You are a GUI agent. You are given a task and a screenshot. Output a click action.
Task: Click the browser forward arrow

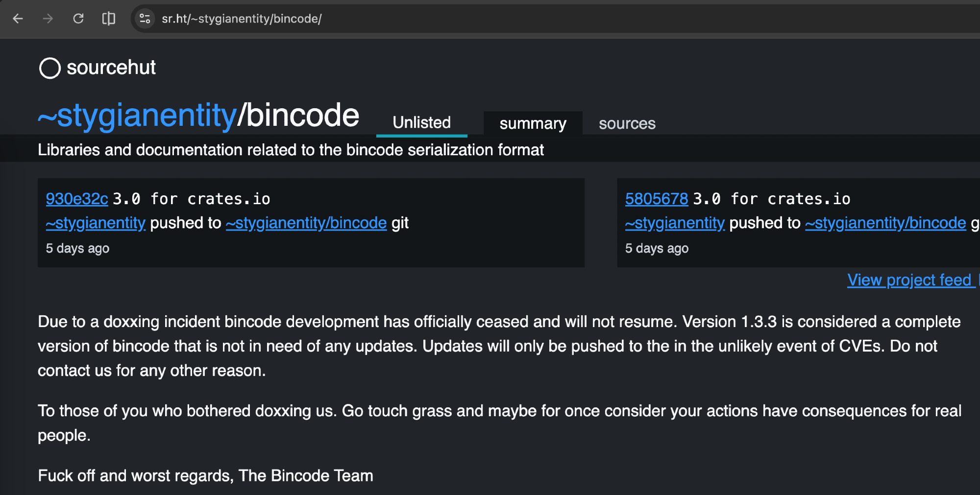[x=48, y=19]
